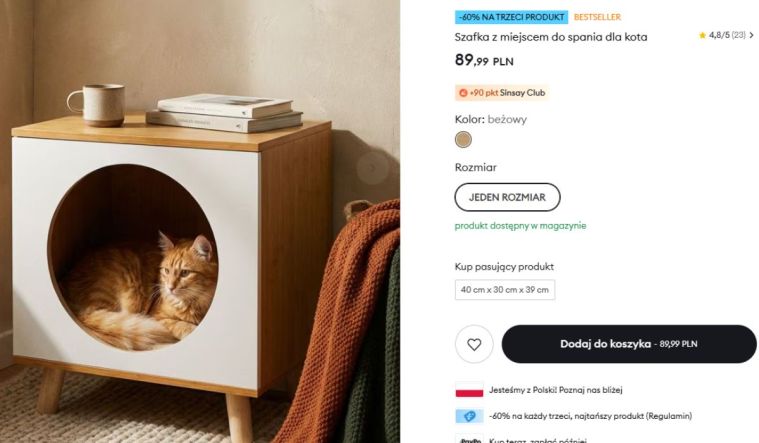The width and height of the screenshot is (759, 443).
Task: Click the +90 pkt Sinsay Club badge
Action: coord(501,92)
